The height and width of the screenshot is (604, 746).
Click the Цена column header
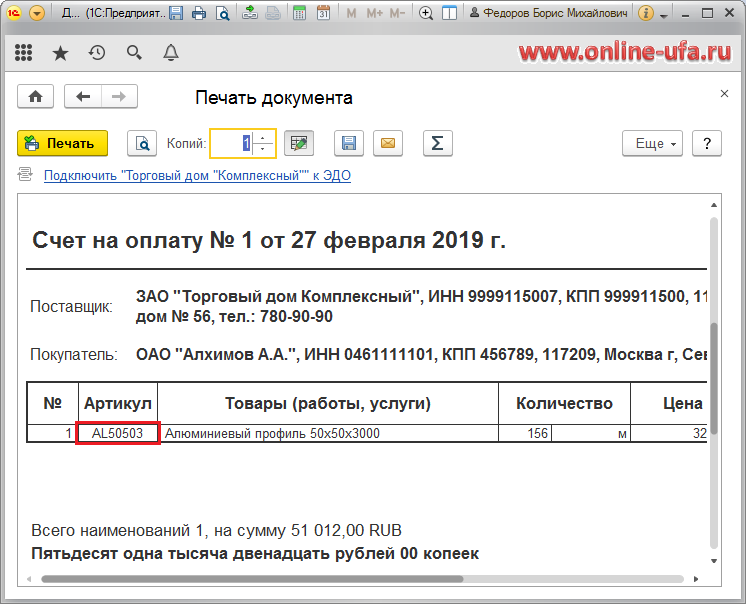tap(669, 403)
